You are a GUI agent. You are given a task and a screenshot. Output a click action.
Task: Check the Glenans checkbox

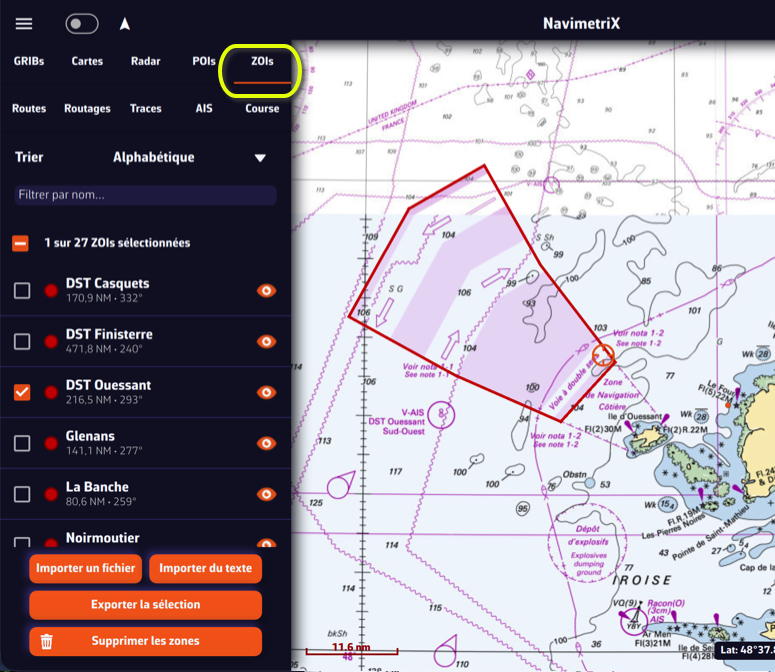point(22,443)
